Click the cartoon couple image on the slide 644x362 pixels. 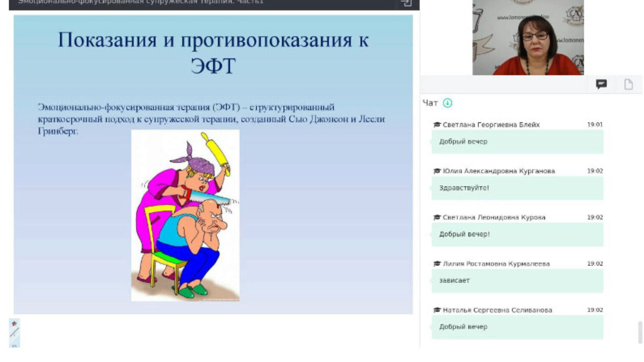(x=185, y=215)
